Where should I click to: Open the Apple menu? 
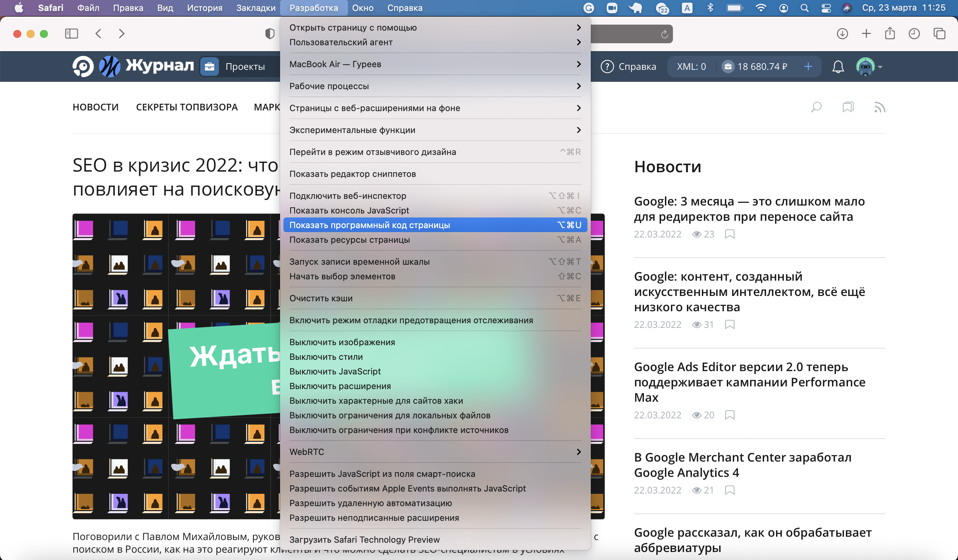click(x=19, y=8)
